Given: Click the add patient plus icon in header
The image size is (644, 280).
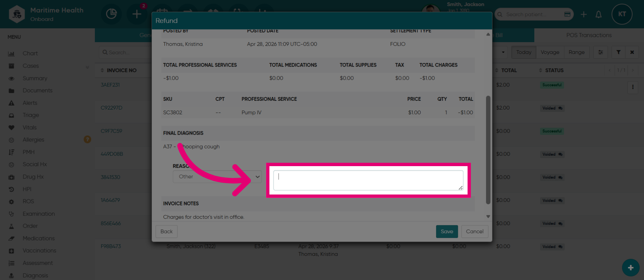Looking at the screenshot, I should [584, 14].
